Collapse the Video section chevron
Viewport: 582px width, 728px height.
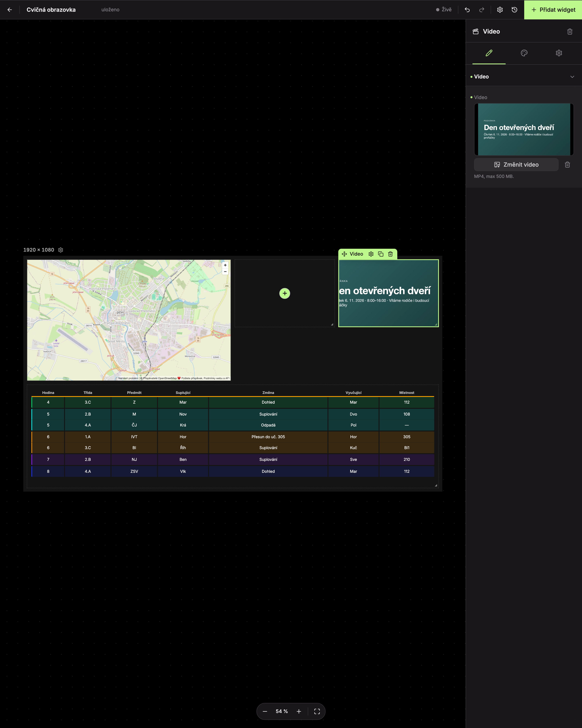click(572, 77)
